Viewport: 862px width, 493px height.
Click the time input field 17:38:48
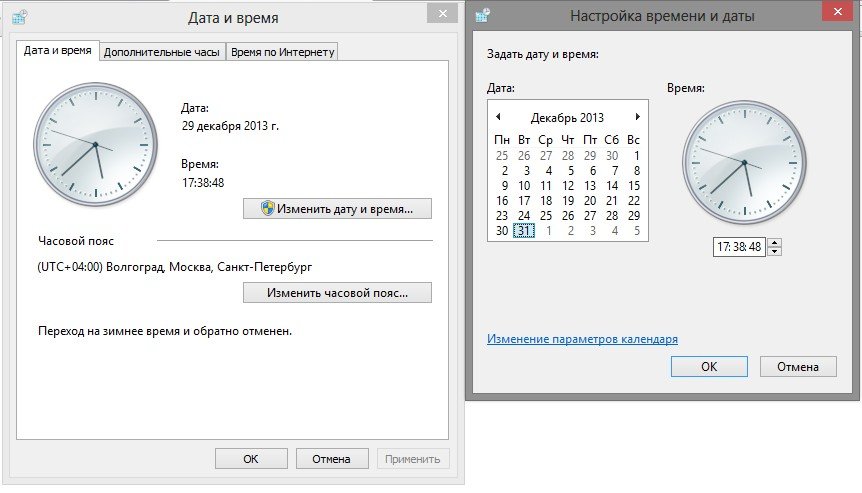738,247
